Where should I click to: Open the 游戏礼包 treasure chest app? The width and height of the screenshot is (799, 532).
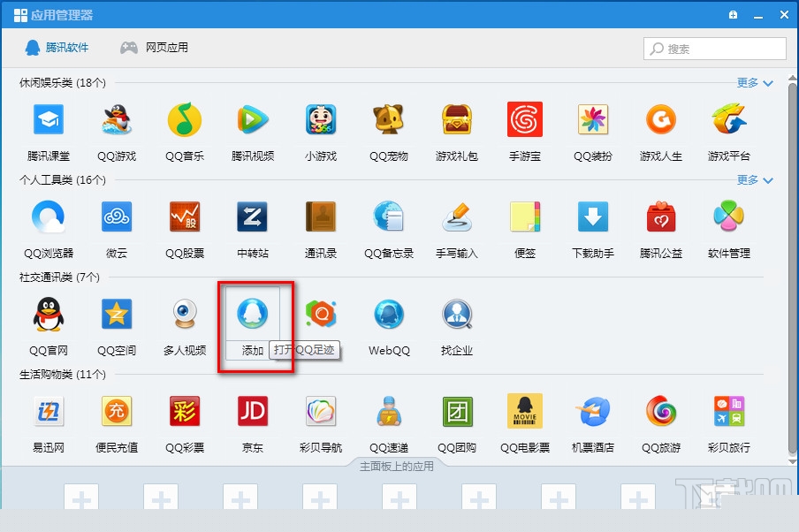pos(457,120)
